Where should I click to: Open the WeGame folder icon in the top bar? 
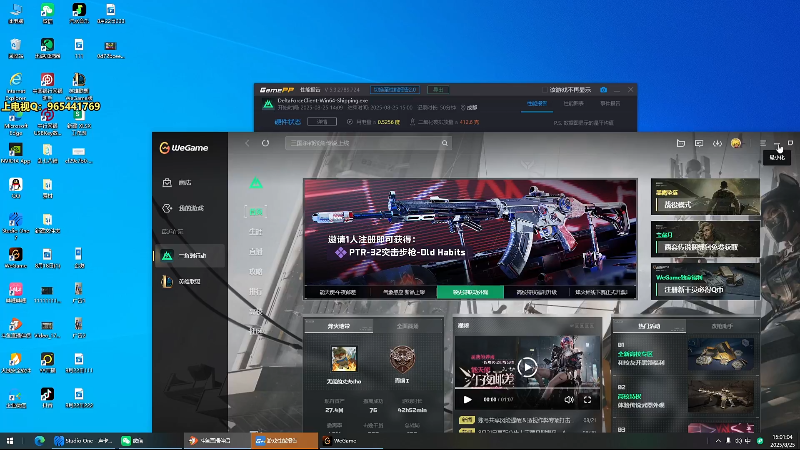click(681, 143)
